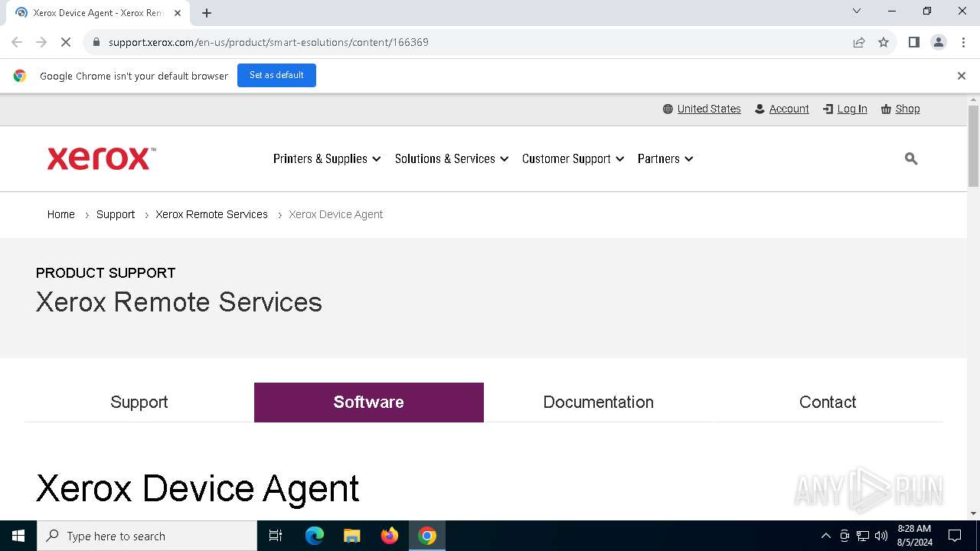Switch to the Support tab

pos(139,403)
